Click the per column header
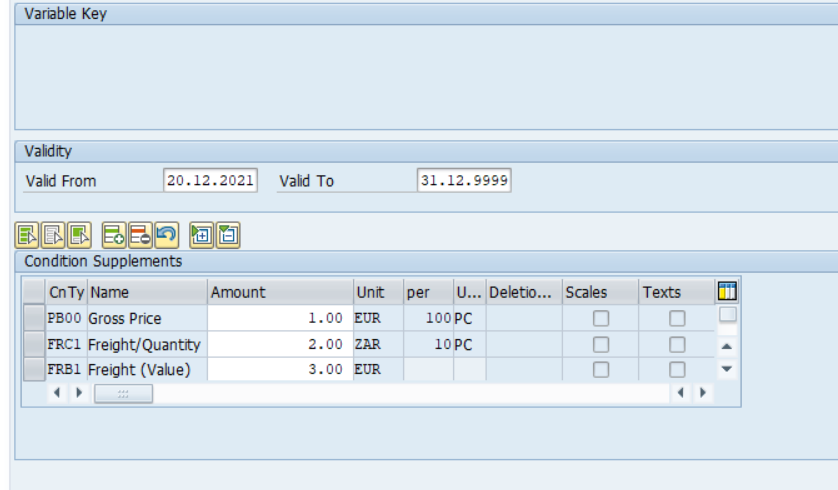 pyautogui.click(x=428, y=292)
